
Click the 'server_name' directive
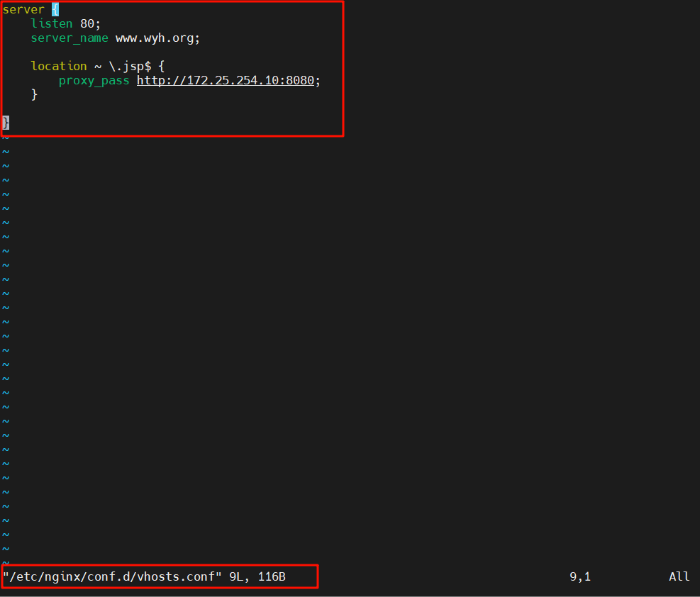pos(70,38)
